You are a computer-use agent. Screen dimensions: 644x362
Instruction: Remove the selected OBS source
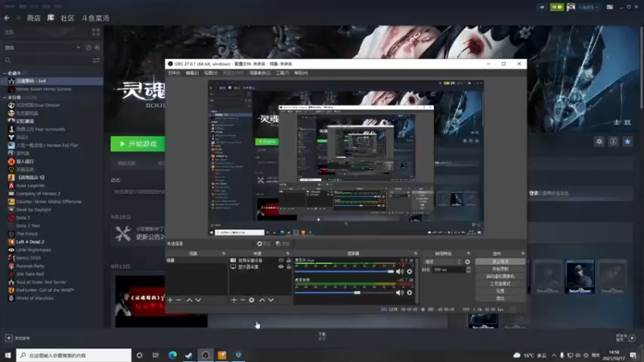coord(243,300)
